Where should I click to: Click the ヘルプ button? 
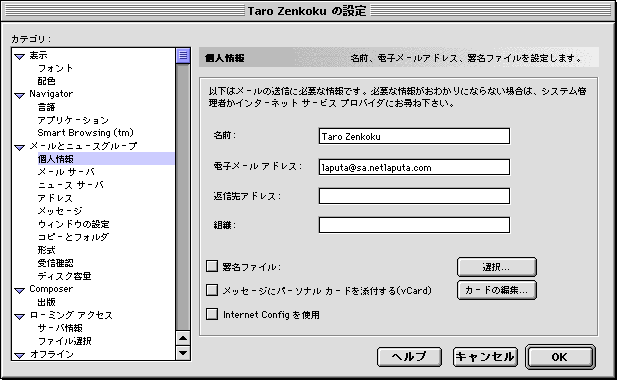pos(409,357)
